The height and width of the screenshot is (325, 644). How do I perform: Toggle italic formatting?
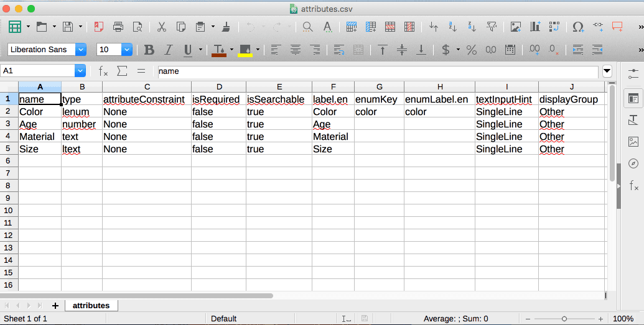coord(168,50)
